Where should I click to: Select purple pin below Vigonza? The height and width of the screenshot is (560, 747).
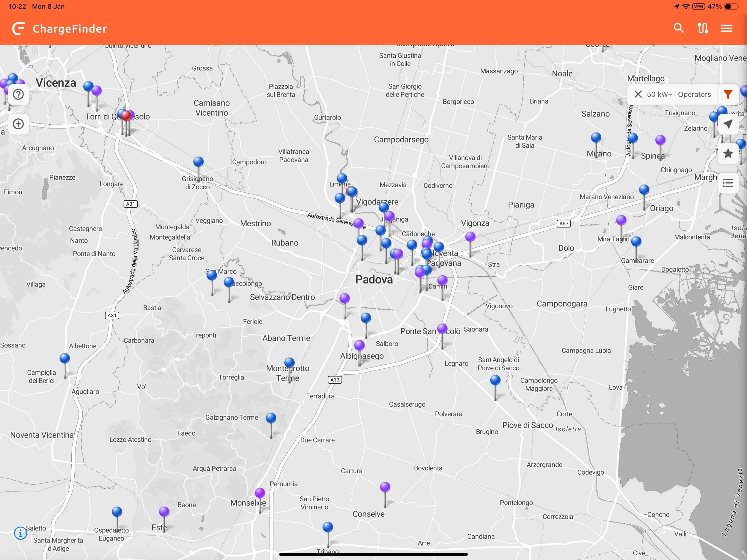470,237
